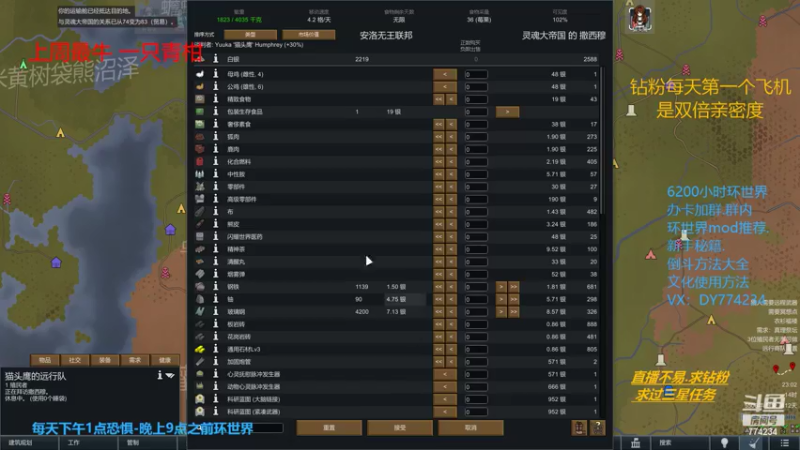Open info for the 白银 silver row
This screenshot has width=800, height=450.
coord(215,59)
